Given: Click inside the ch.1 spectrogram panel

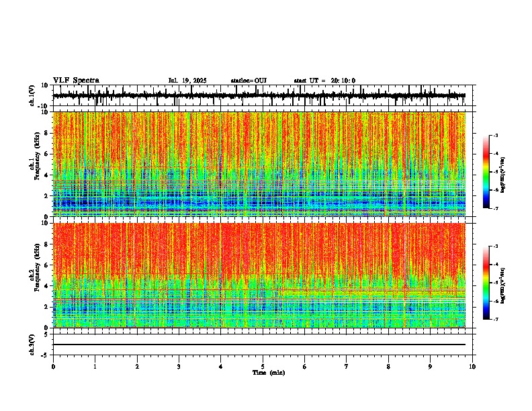Looking at the screenshot, I should (x=259, y=164).
